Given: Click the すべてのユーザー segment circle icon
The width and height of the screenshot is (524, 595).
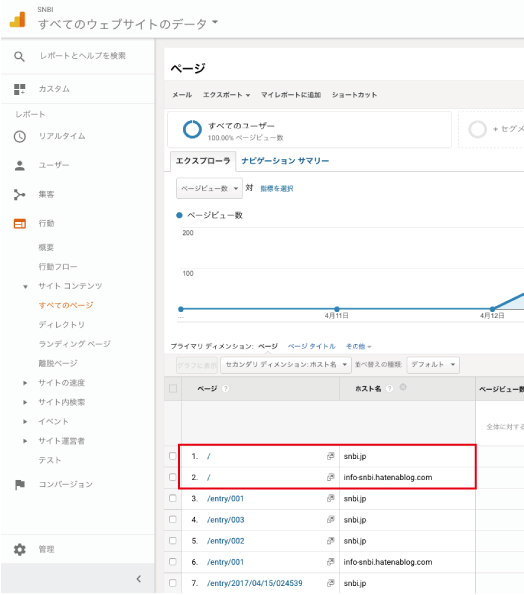Looking at the screenshot, I should coord(192,129).
